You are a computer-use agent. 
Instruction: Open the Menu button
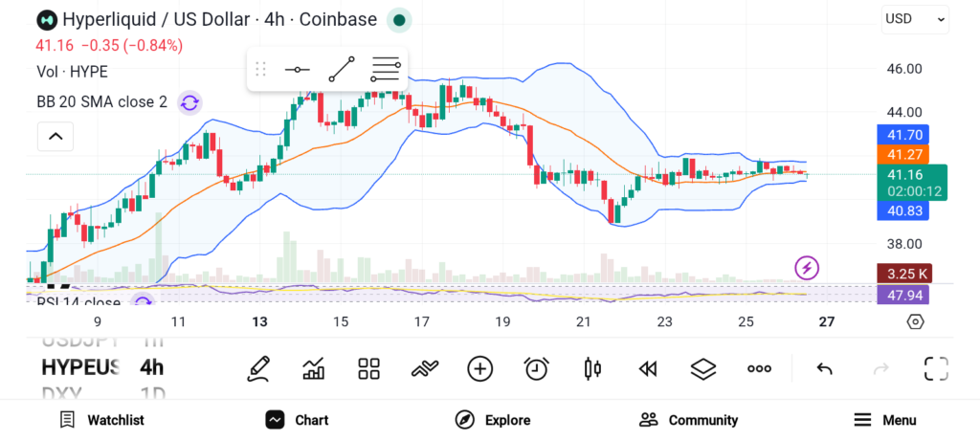pyautogui.click(x=884, y=420)
